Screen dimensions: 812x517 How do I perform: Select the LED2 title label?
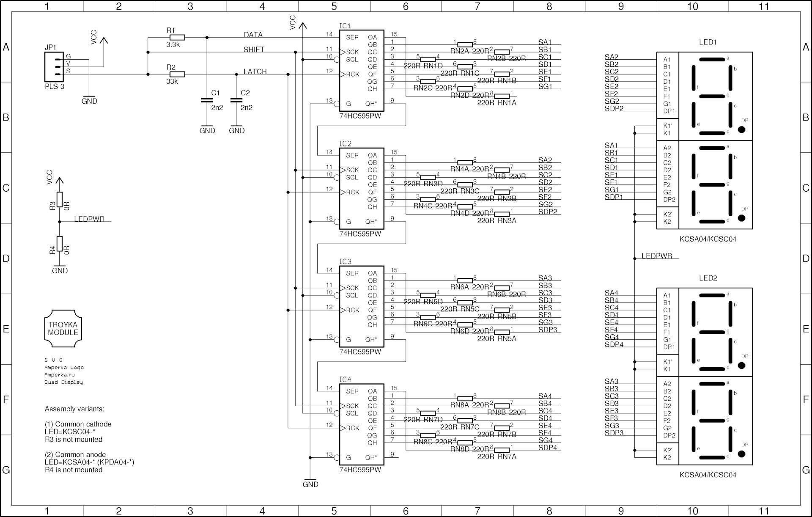(708, 278)
